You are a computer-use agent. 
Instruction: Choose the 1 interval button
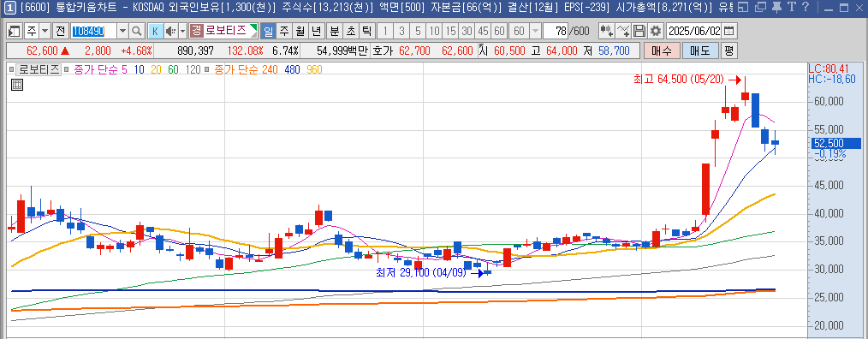pyautogui.click(x=386, y=31)
